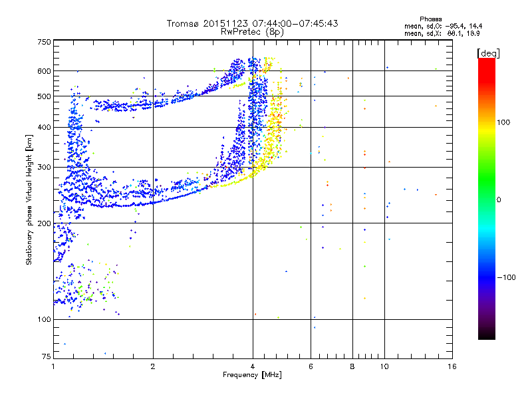This screenshot has width=532, height=399.
Task: Click the y-axis tick label '600'
Action: coord(44,71)
